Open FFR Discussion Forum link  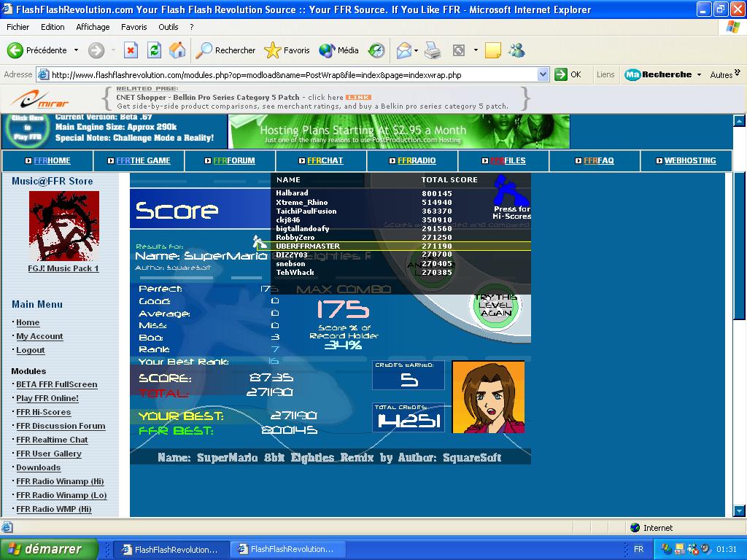point(61,426)
